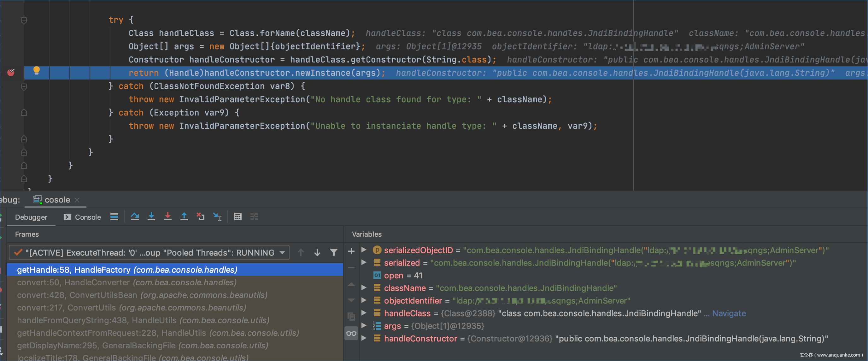Screen dimensions: 868x361
Task: Close the cosole debug session tab
Action: [77, 200]
